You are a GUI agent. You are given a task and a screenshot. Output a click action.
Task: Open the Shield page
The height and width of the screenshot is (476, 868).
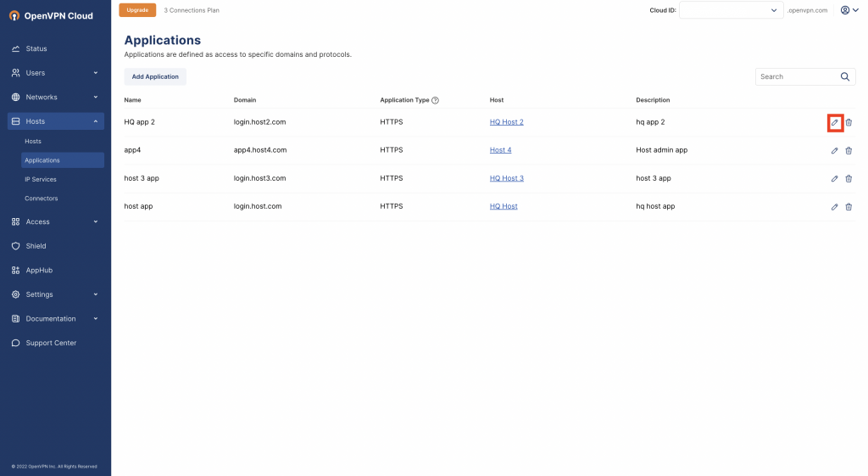pos(36,246)
